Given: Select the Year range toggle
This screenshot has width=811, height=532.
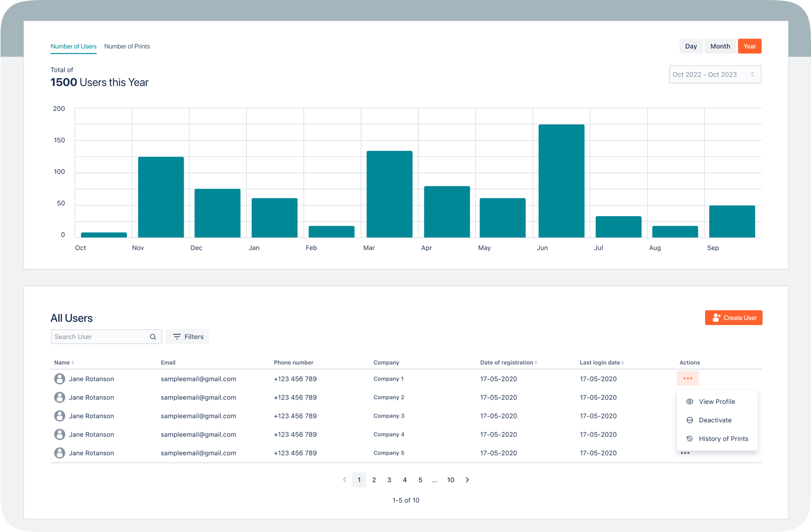Looking at the screenshot, I should point(749,46).
